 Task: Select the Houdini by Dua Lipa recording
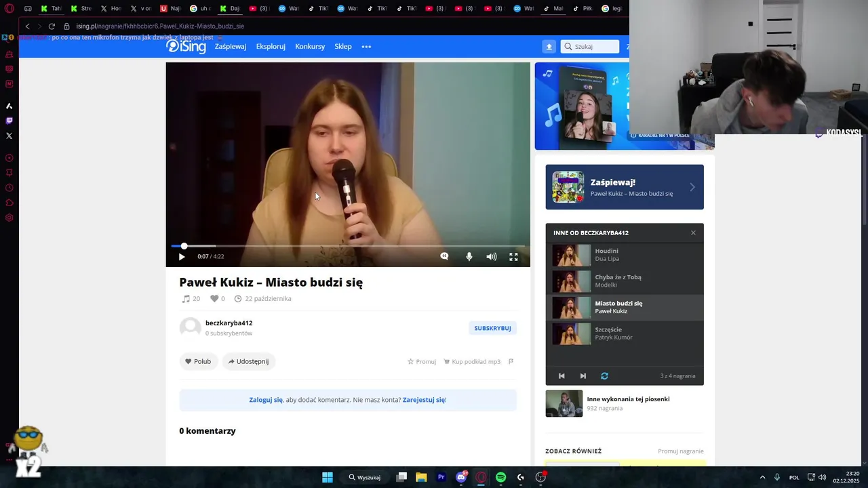625,255
